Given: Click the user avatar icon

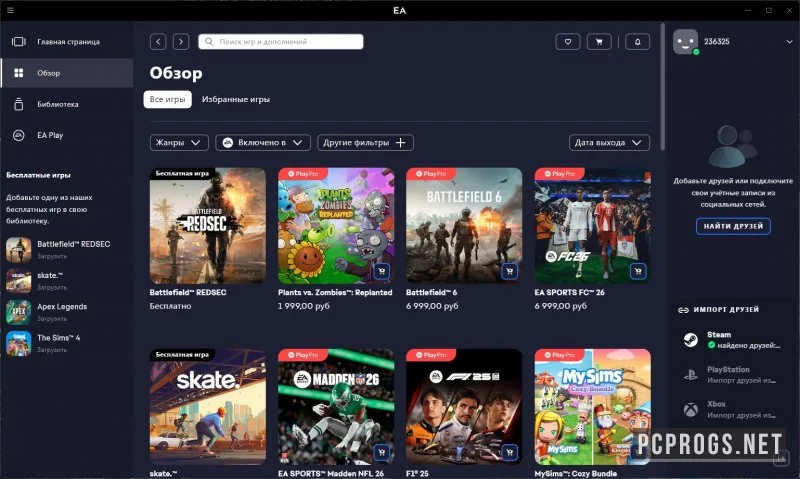Looking at the screenshot, I should point(685,42).
